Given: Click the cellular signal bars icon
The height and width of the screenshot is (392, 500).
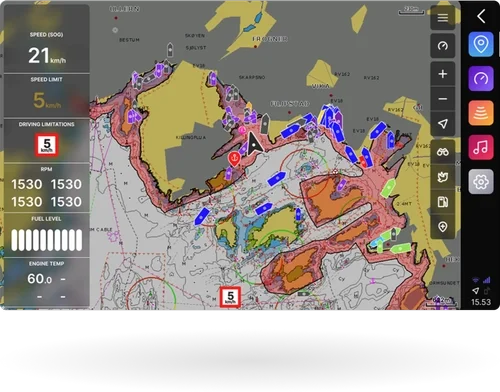Looking at the screenshot, I should click(x=487, y=280).
